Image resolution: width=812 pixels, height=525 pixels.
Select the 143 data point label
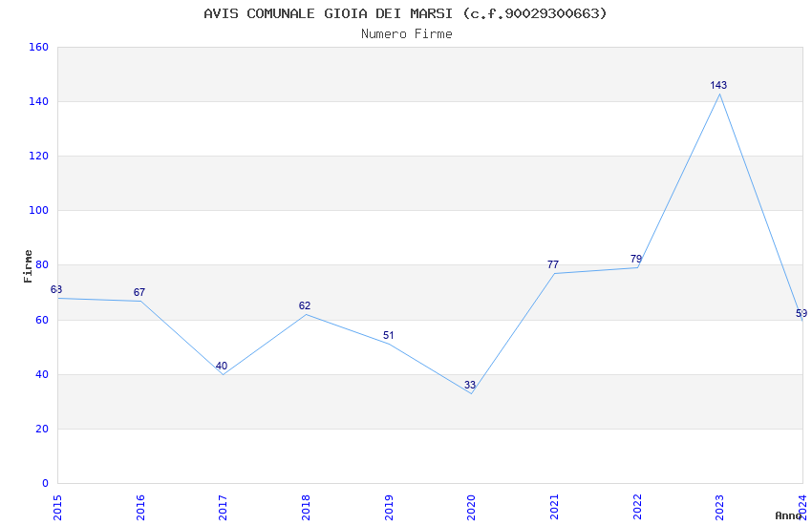point(718,86)
